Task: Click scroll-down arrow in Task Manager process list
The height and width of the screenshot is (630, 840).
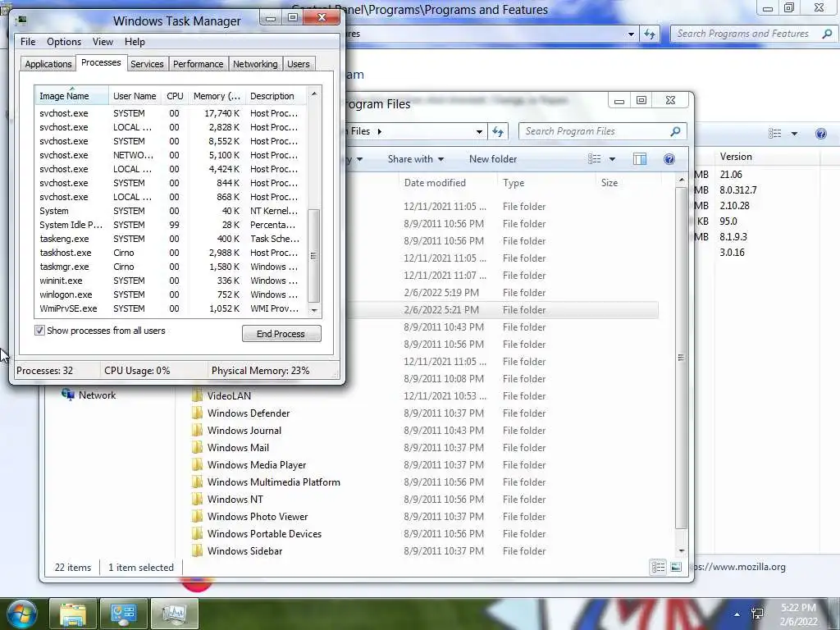Action: pos(314,310)
